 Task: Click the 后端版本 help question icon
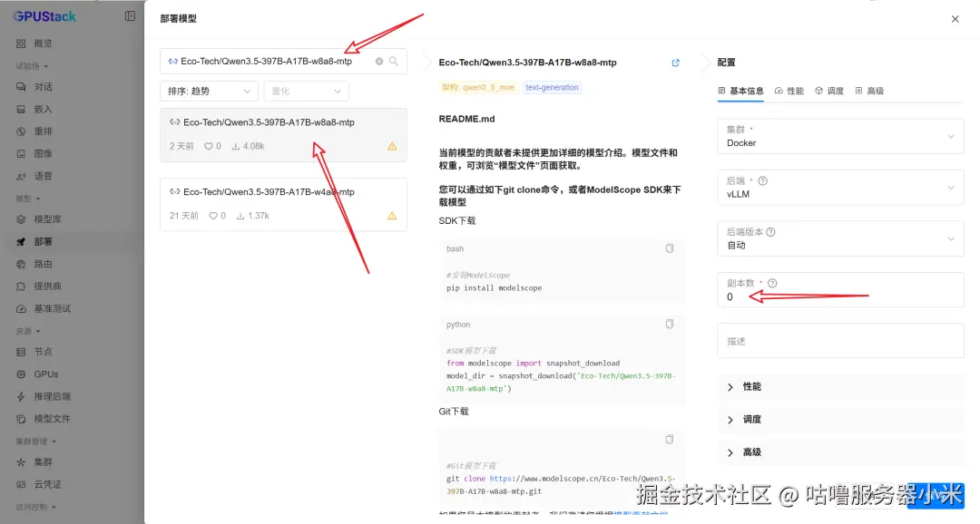(x=770, y=232)
